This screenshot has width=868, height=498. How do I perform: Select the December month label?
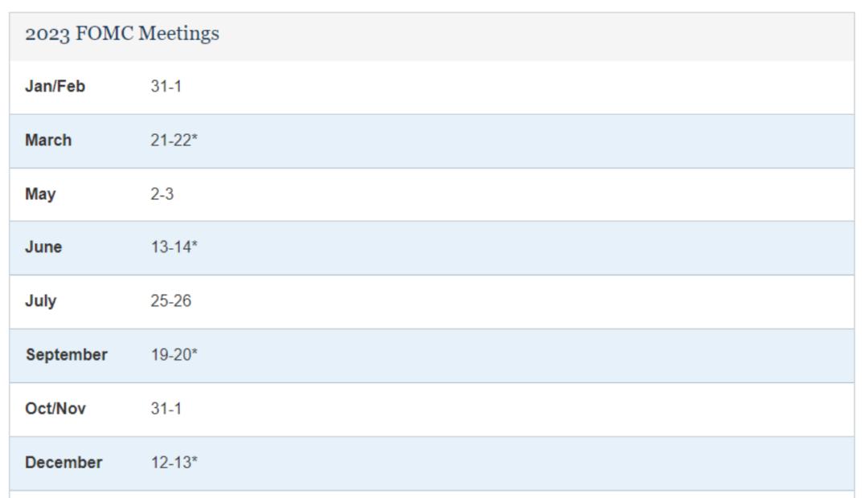(63, 463)
